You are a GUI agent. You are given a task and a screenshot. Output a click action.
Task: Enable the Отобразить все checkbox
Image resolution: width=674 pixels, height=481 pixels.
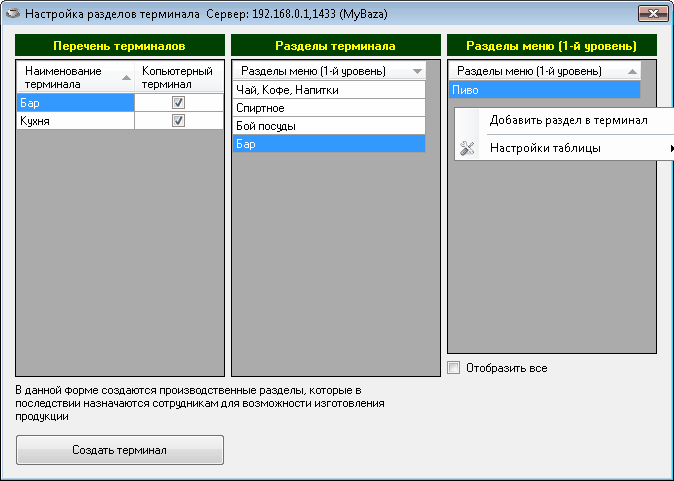tap(454, 368)
